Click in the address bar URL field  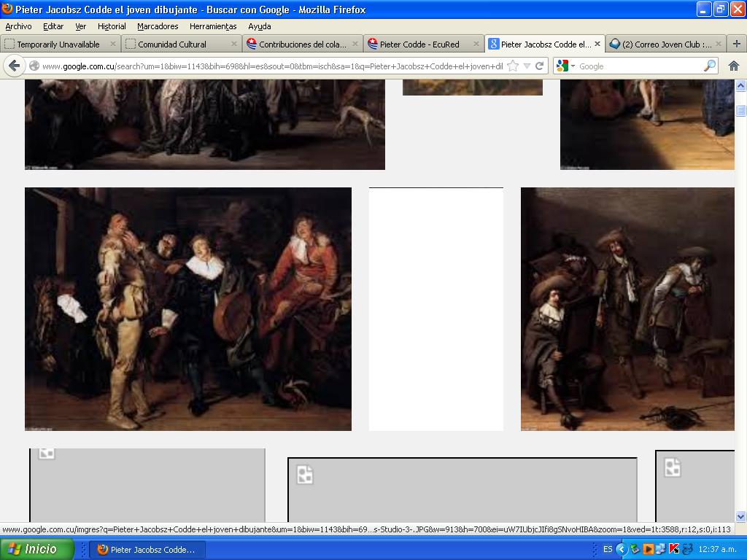click(270, 66)
